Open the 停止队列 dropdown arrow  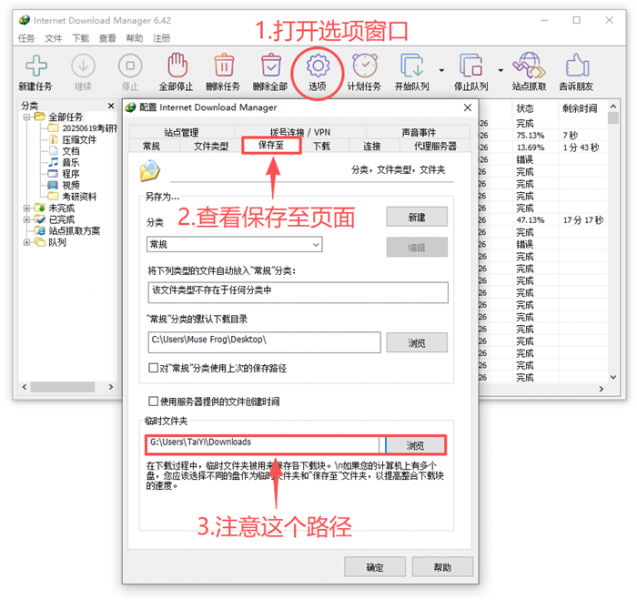(x=500, y=70)
